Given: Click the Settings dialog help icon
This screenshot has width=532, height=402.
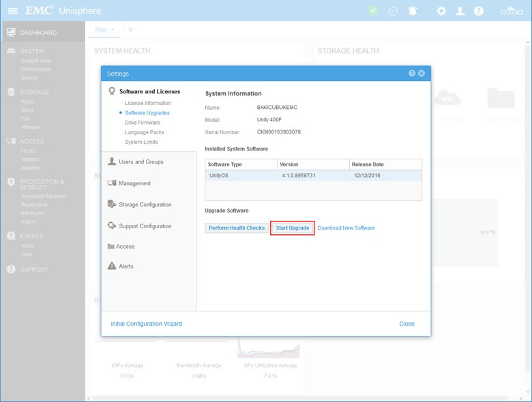Looking at the screenshot, I should [x=412, y=73].
